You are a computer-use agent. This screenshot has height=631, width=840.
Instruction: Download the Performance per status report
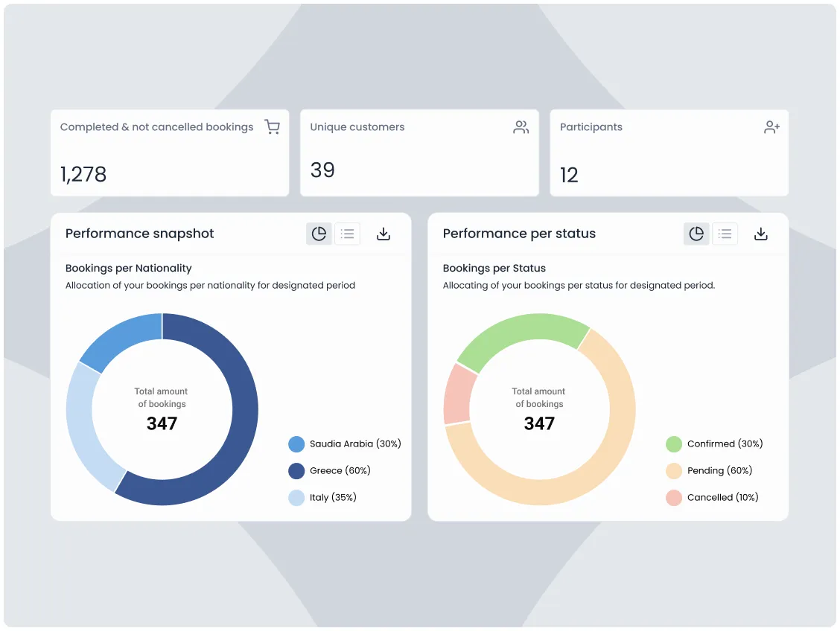point(761,234)
